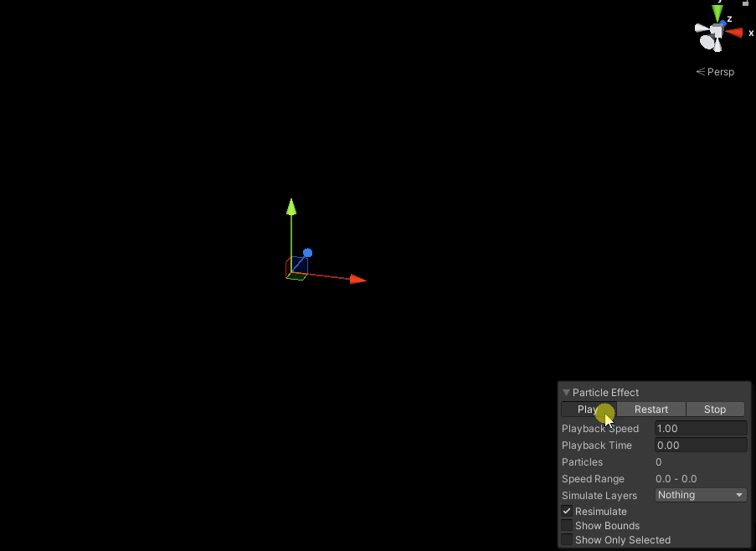Click the red X cone on orientation gizmo
The width and height of the screenshot is (756, 551).
coord(734,33)
